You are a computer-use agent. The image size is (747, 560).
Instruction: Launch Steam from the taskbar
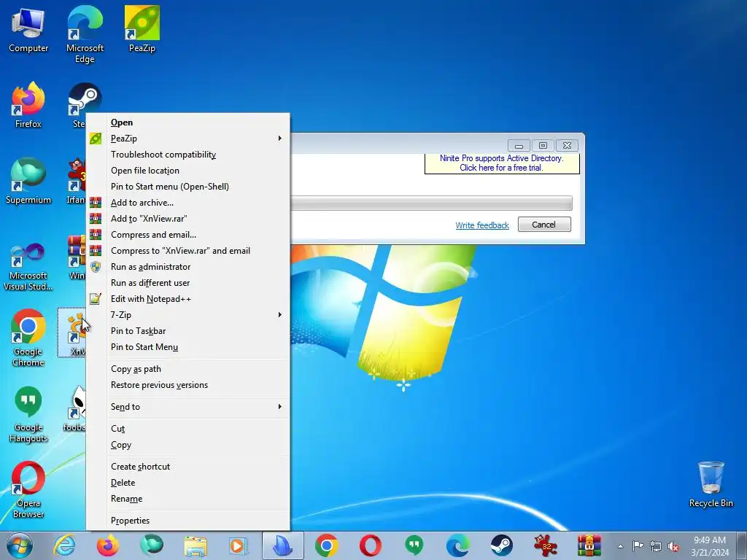tap(502, 545)
